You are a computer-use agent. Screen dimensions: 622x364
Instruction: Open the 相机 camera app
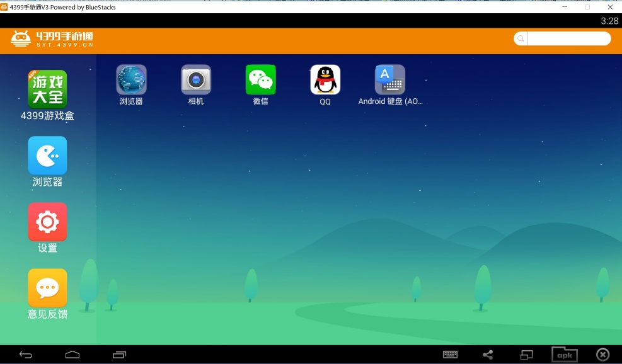click(x=196, y=80)
